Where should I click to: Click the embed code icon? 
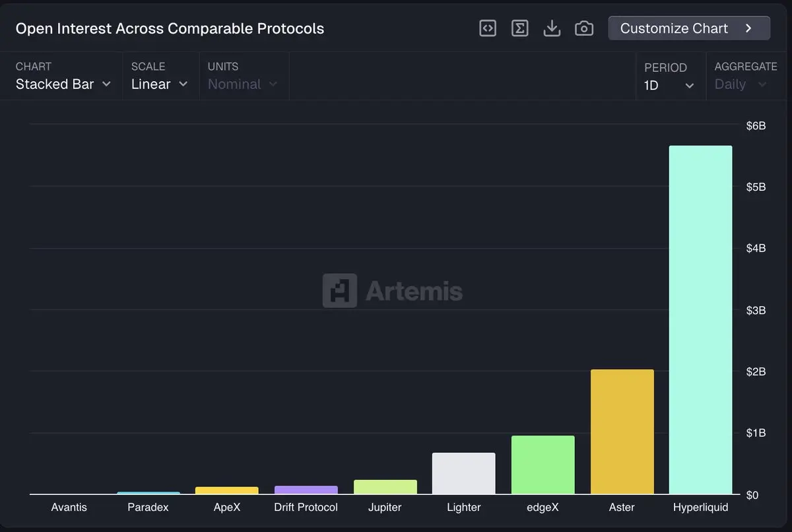(488, 28)
